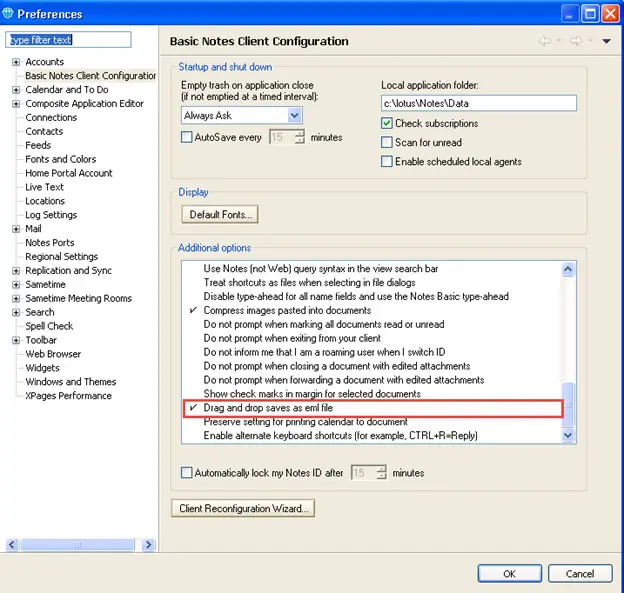This screenshot has width=624, height=593.
Task: Open the Always Ask empty trash dropdown
Action: coord(294,115)
